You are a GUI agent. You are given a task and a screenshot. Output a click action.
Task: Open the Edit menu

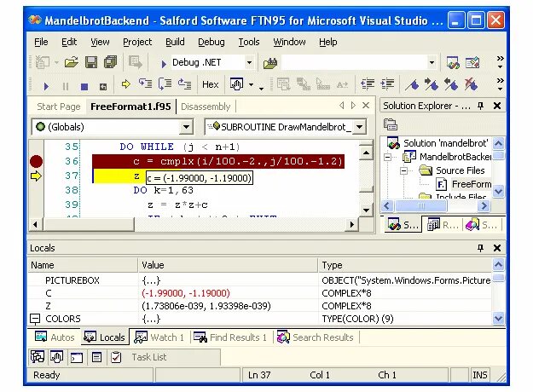point(69,42)
